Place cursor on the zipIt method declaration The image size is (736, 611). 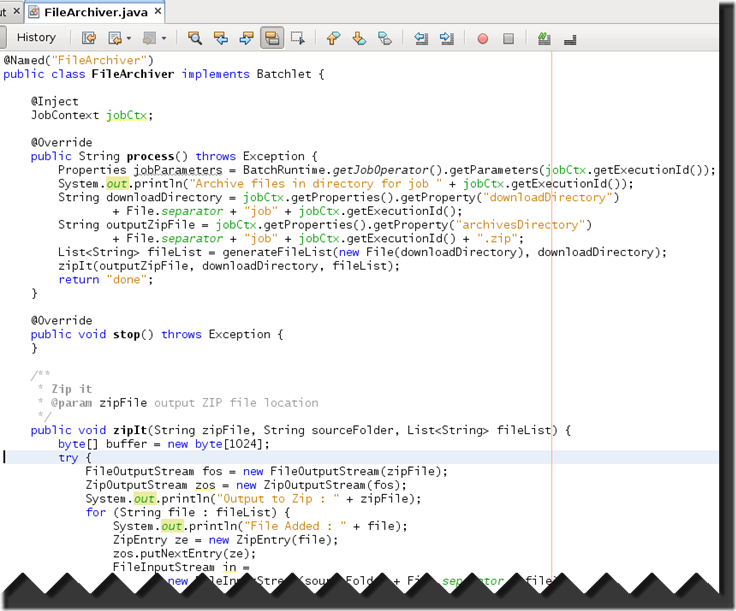[130, 430]
